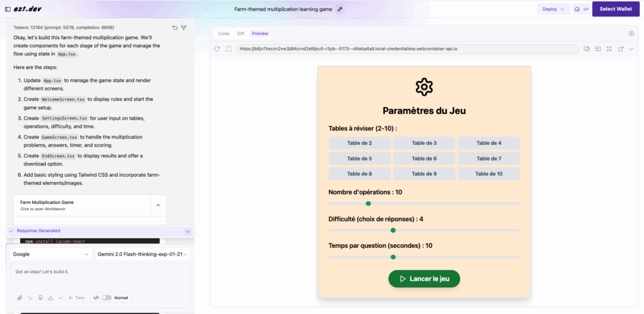Click the revert message undo icon
This screenshot has height=314, width=644.
[x=175, y=28]
